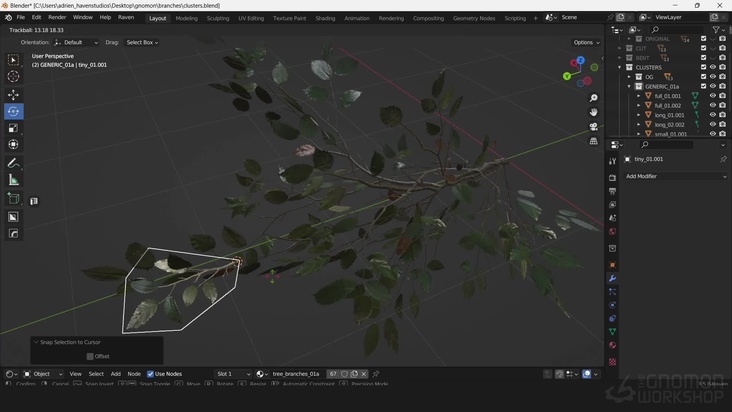Switch to the Shading workspace tab
Viewport: 732px width, 412px height.
coord(325,18)
